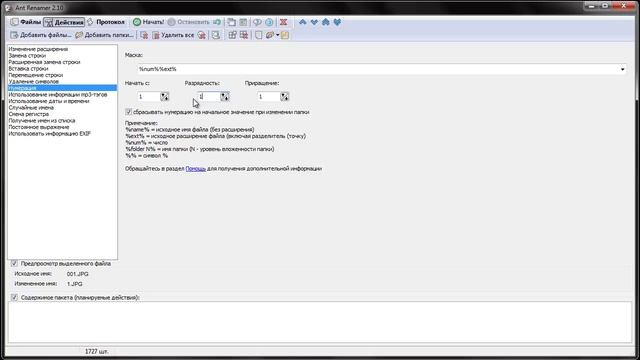Viewport: 640px width, 360px height.
Task: Click the empty batch contents list area
Action: click(320, 322)
